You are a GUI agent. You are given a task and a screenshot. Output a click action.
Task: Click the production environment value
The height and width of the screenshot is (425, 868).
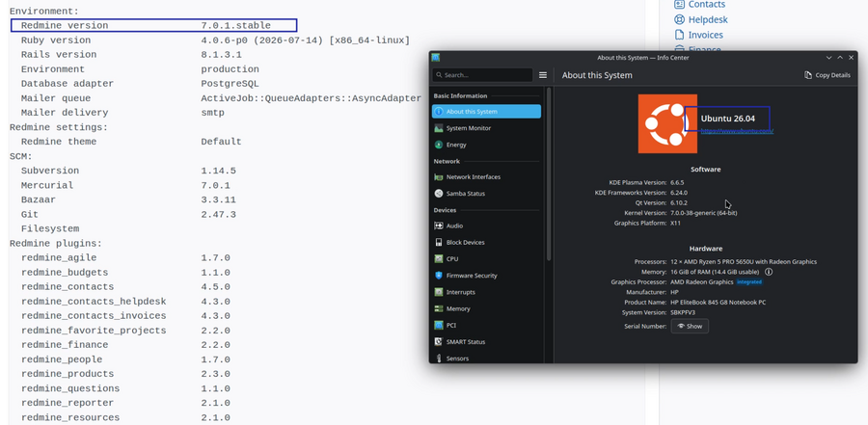pyautogui.click(x=230, y=69)
